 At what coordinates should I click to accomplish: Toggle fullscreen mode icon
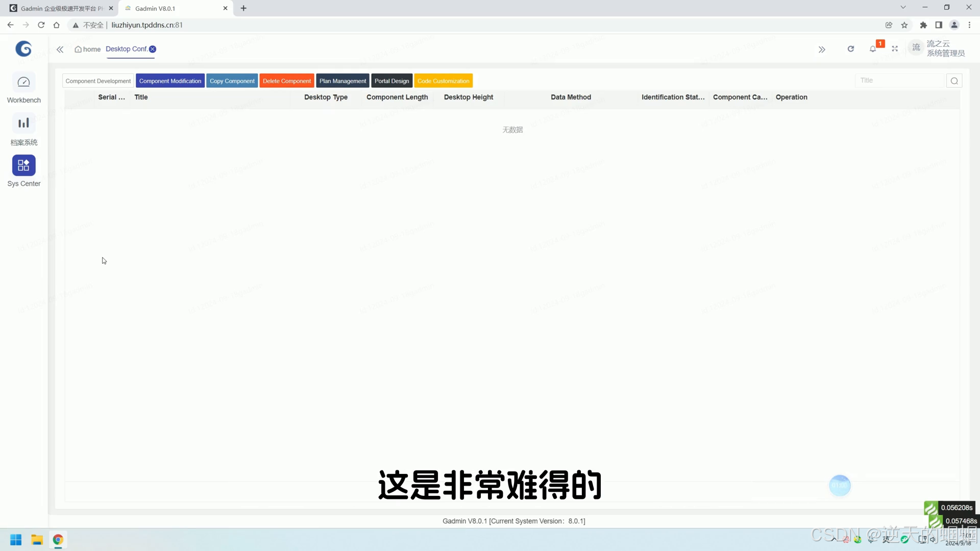click(x=895, y=49)
